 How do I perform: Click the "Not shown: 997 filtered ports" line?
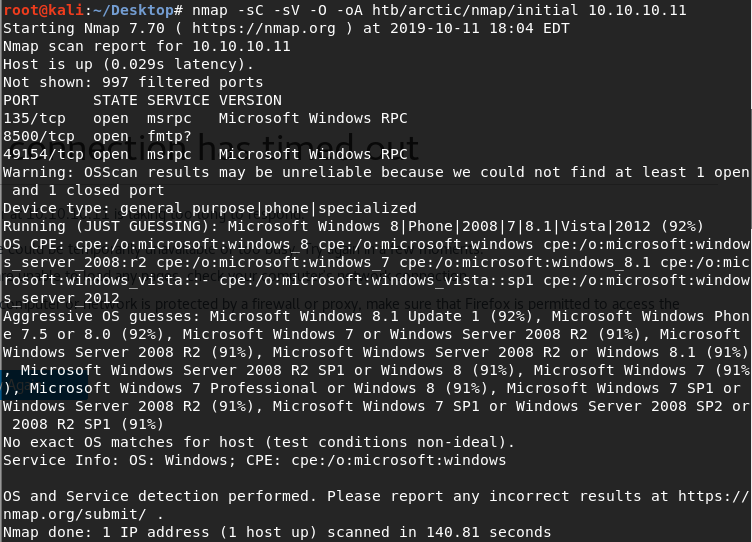(x=133, y=82)
